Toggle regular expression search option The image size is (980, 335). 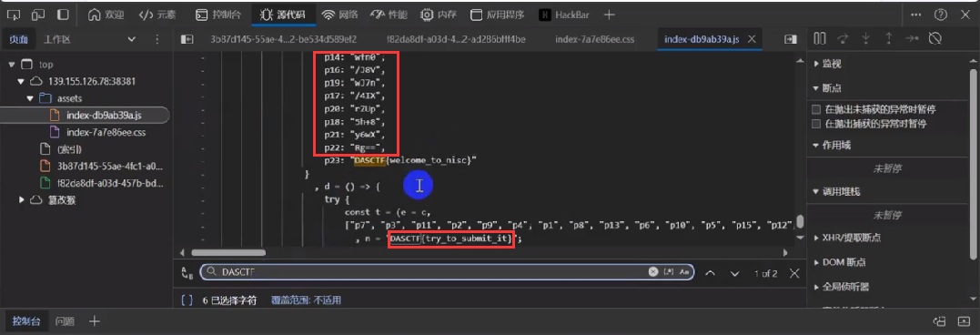click(670, 272)
